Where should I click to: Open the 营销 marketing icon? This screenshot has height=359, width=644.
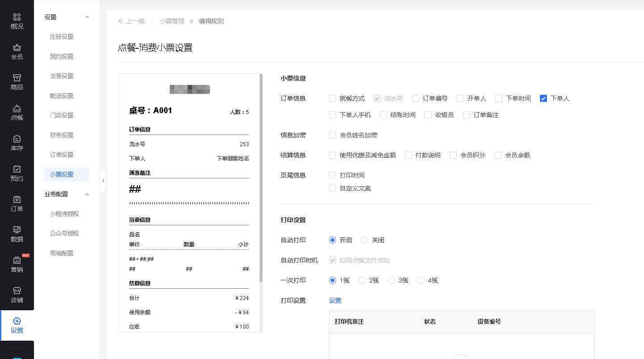point(17,260)
